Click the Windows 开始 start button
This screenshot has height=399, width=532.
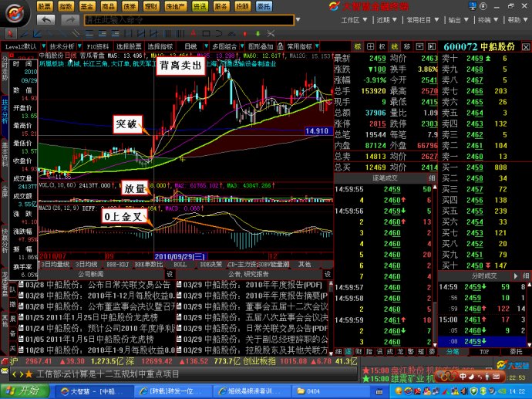click(24, 391)
